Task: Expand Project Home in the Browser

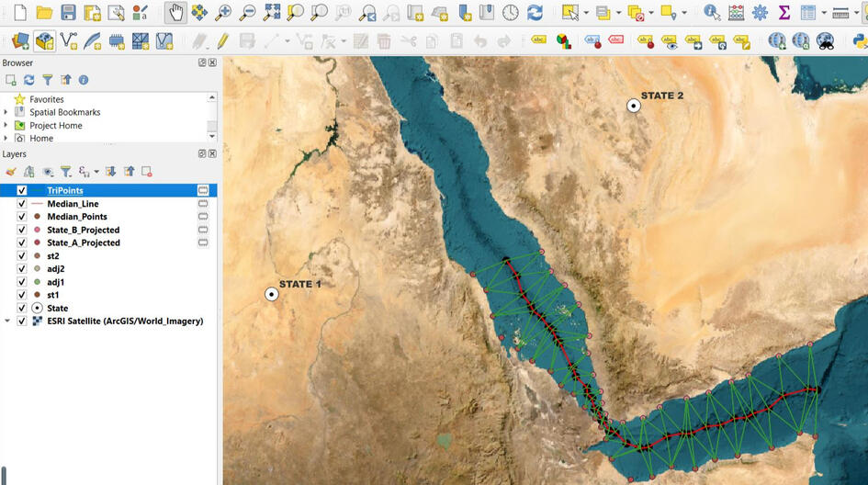Action: [x=6, y=125]
